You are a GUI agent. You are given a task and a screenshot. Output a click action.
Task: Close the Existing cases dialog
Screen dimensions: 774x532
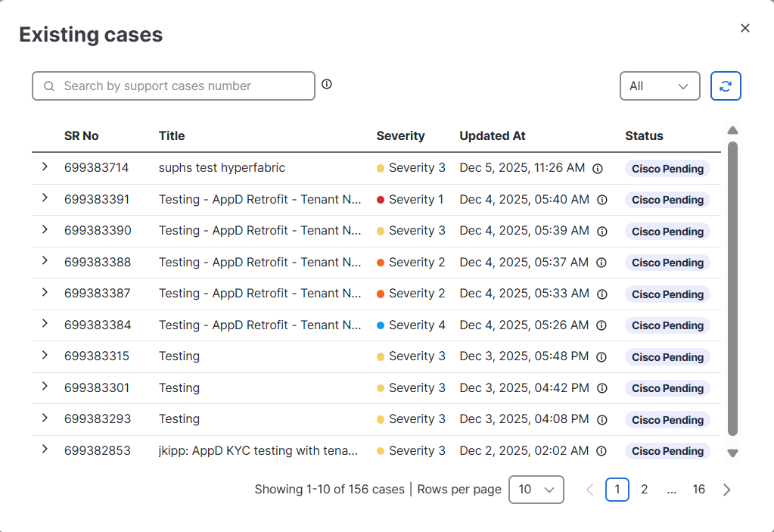745,28
